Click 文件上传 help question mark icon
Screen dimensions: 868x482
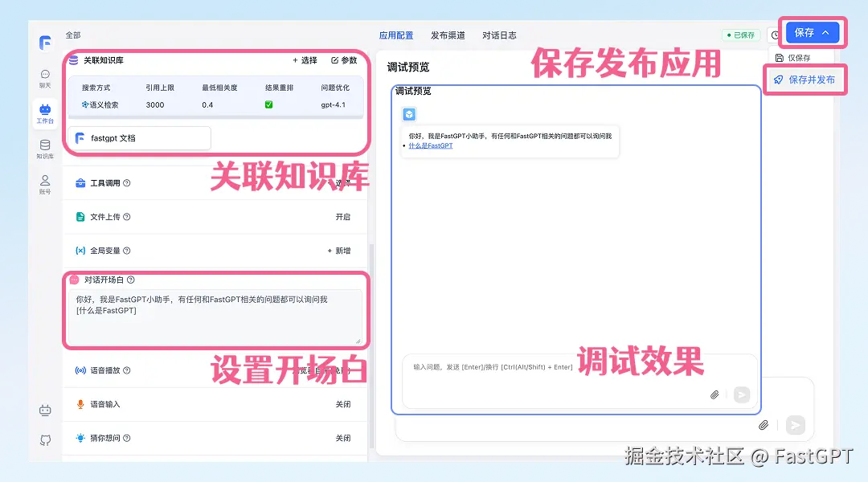point(127,217)
